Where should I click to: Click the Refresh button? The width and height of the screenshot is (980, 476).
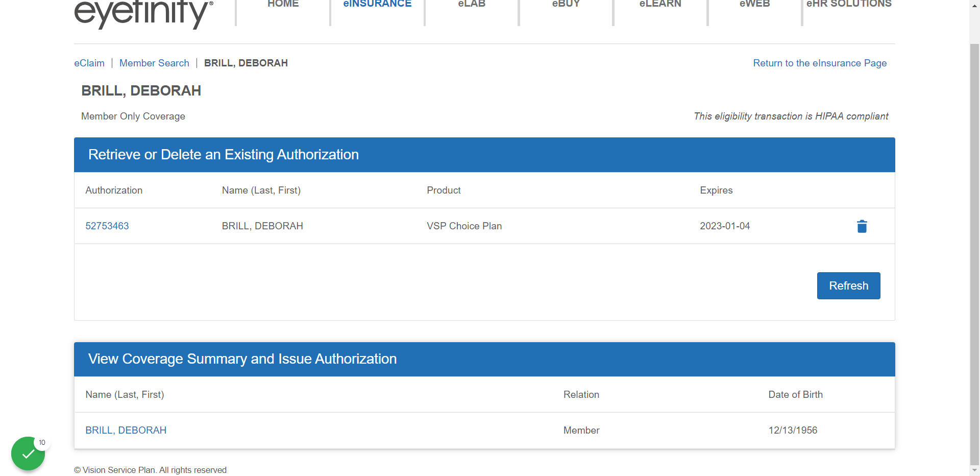click(x=848, y=285)
